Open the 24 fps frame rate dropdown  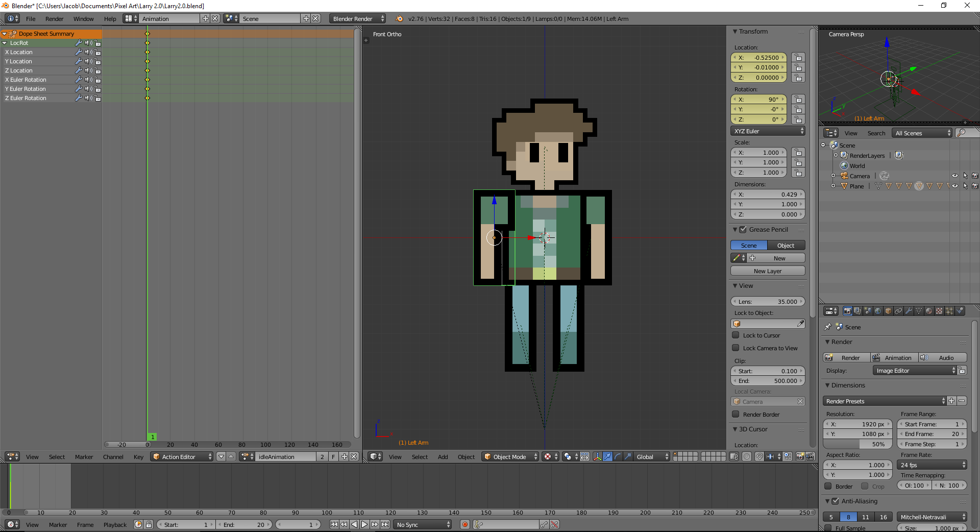932,465
